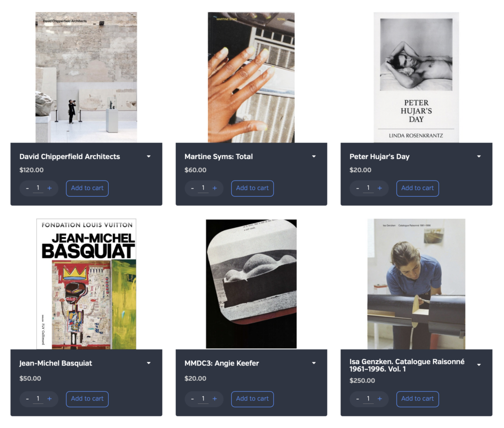Expand MMDC3: Angie Keefer details arrow

click(x=314, y=363)
